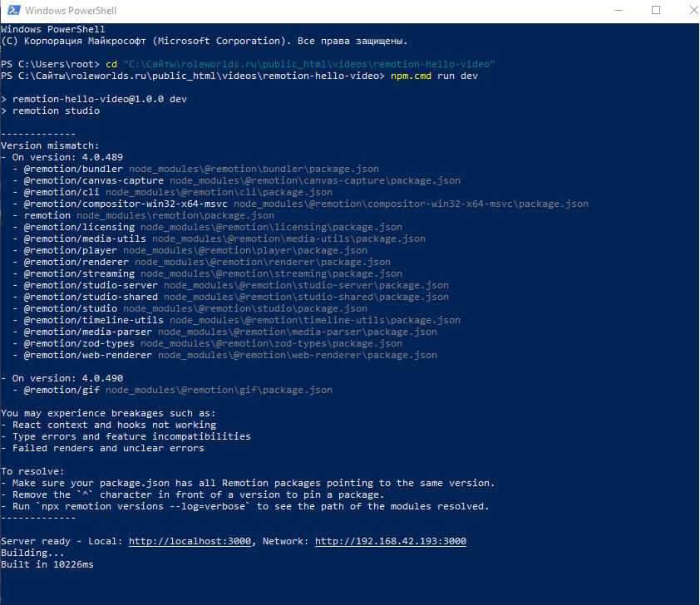Click the '@remotion/bundler' package name
Viewport: 700px width, 605px height.
[73, 169]
